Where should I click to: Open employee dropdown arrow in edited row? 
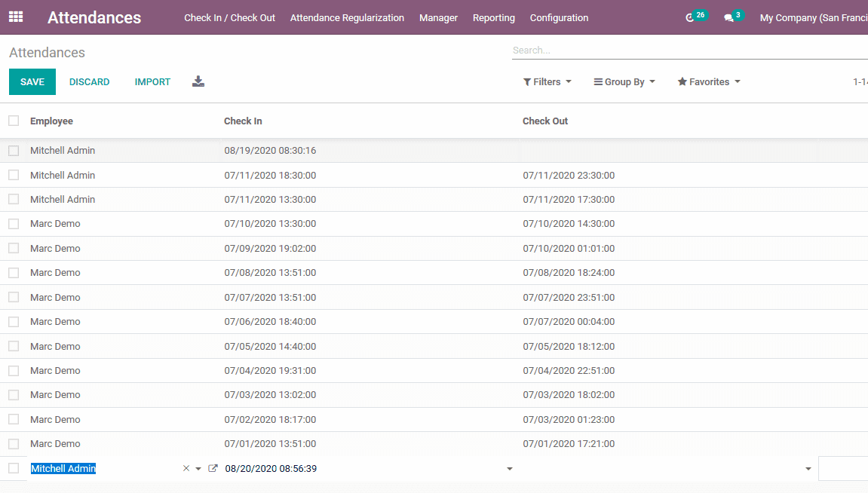coord(198,469)
